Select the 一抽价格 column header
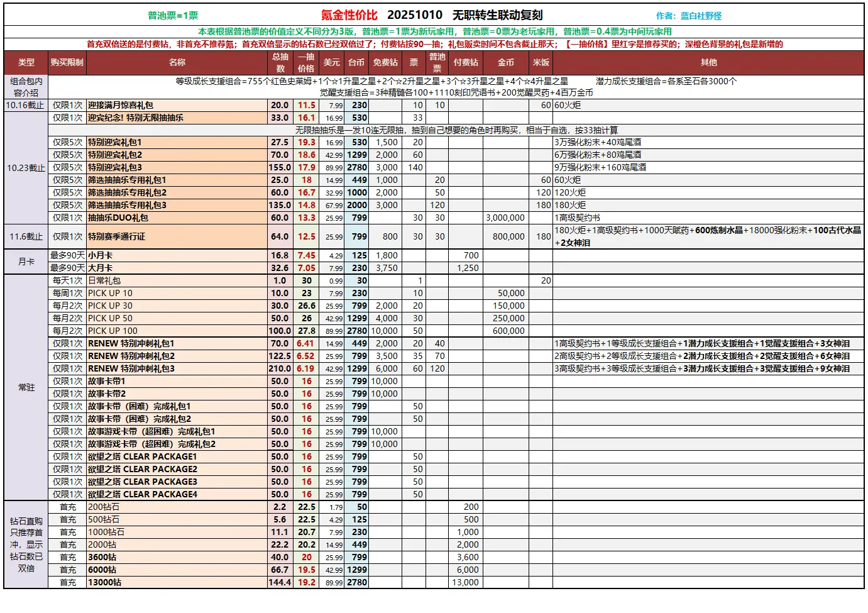Screen dimensions: 868x613 tap(306, 62)
